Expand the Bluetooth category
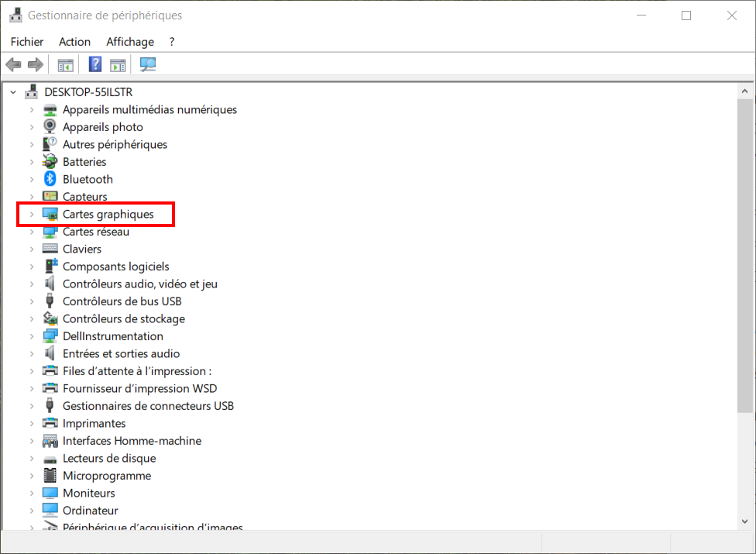 (32, 179)
